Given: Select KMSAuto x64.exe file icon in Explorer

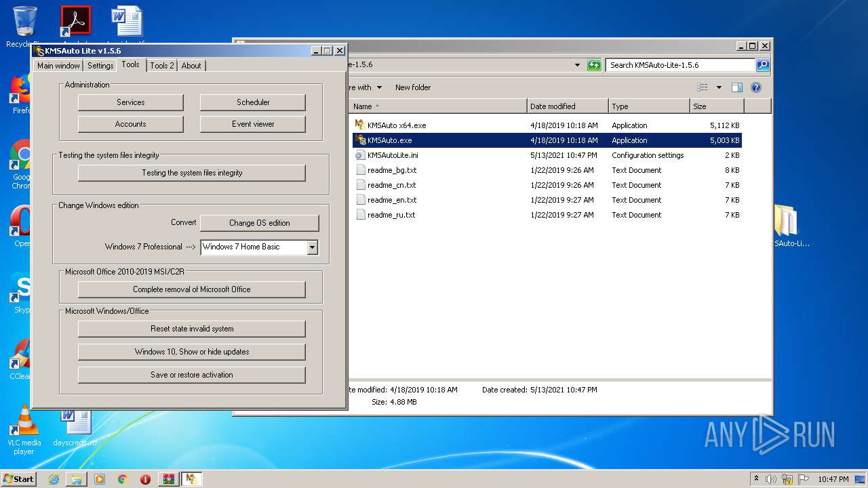Looking at the screenshot, I should click(360, 125).
